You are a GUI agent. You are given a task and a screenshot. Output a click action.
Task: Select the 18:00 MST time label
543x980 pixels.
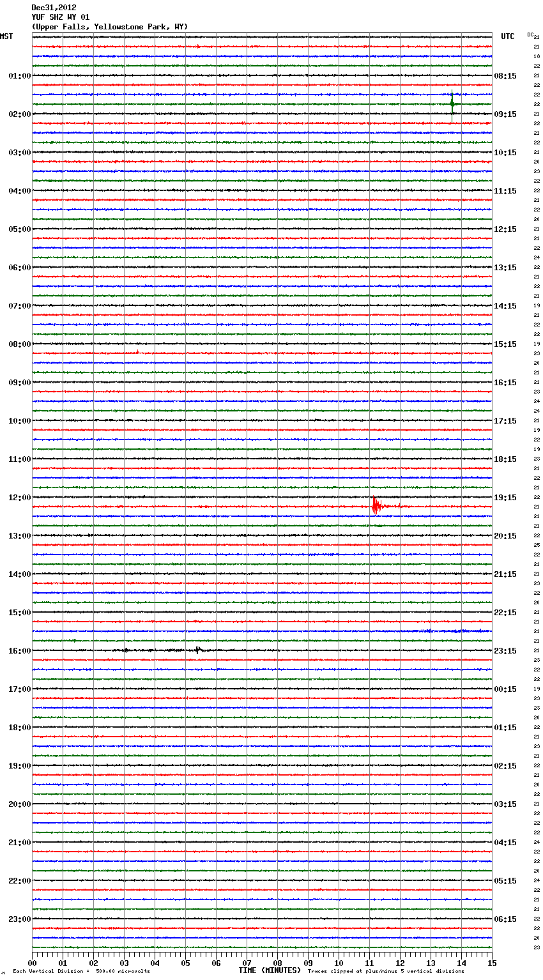coord(20,728)
